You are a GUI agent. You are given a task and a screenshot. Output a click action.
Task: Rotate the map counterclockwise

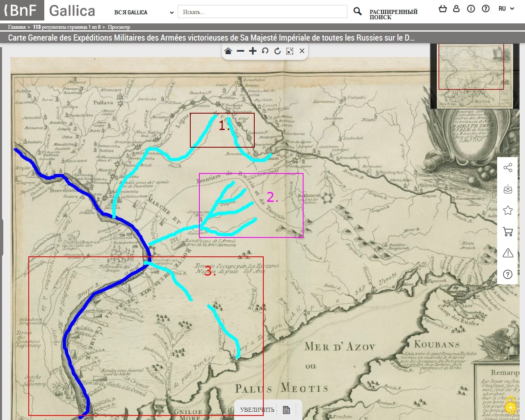point(265,51)
